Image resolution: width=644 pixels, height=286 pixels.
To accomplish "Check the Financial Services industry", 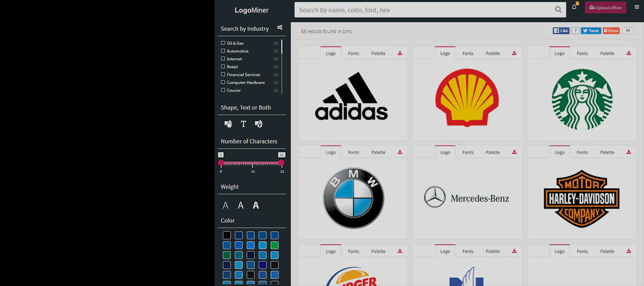I will [x=223, y=75].
